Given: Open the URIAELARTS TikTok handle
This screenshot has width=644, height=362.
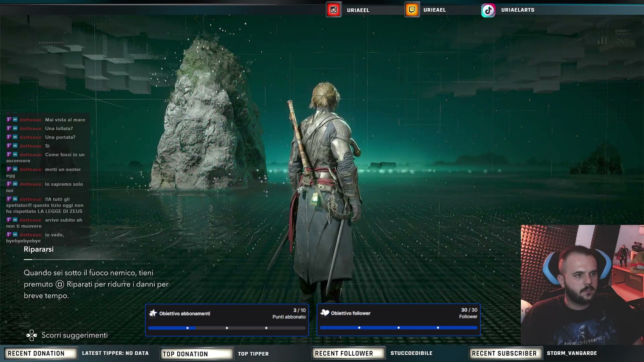Looking at the screenshot, I should coord(518,10).
